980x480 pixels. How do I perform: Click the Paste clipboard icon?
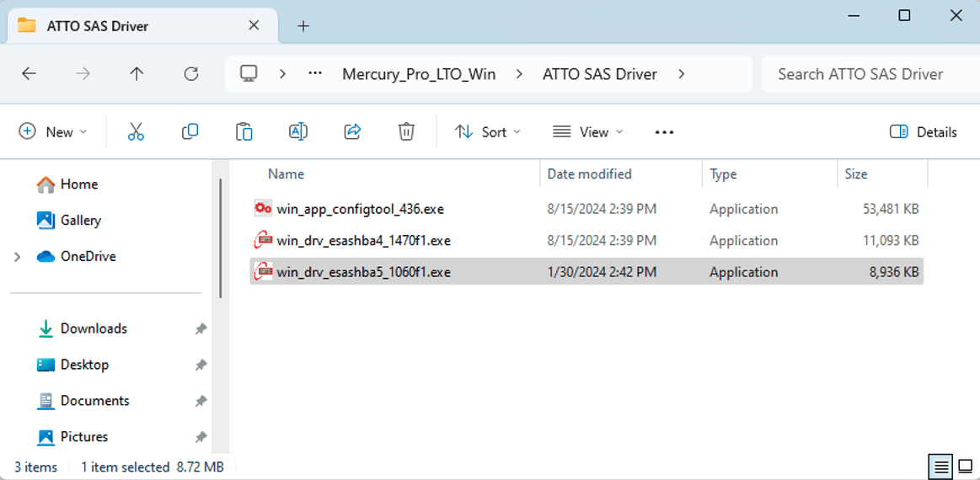pos(244,131)
